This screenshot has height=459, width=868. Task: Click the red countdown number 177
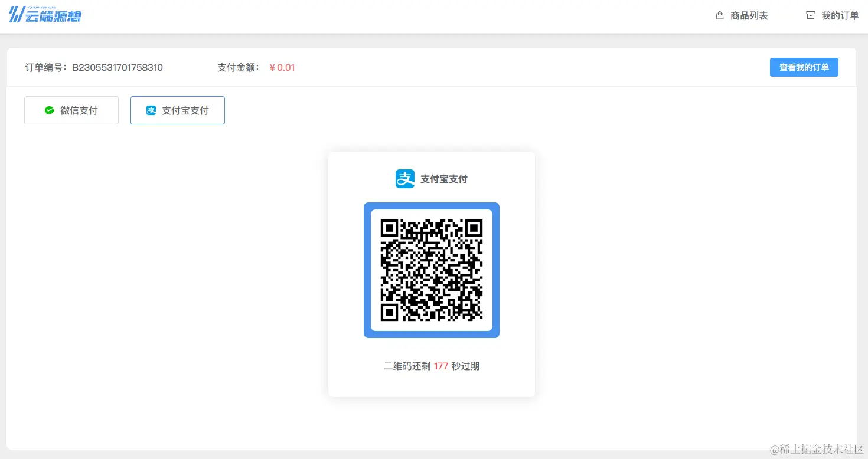[x=441, y=366]
